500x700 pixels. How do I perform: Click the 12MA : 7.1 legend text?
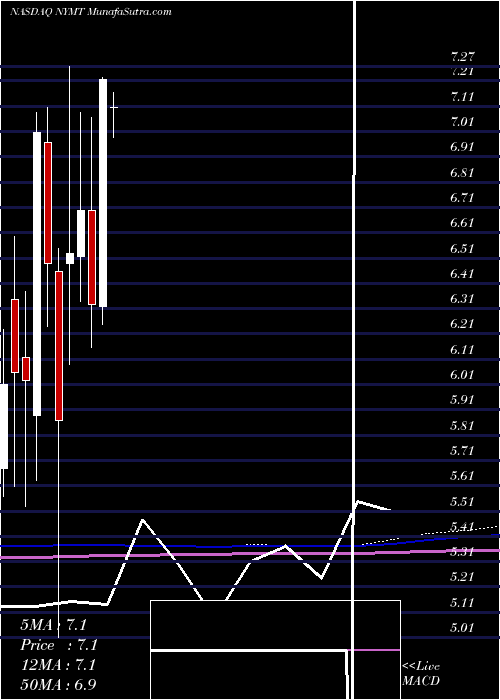[x=58, y=665]
